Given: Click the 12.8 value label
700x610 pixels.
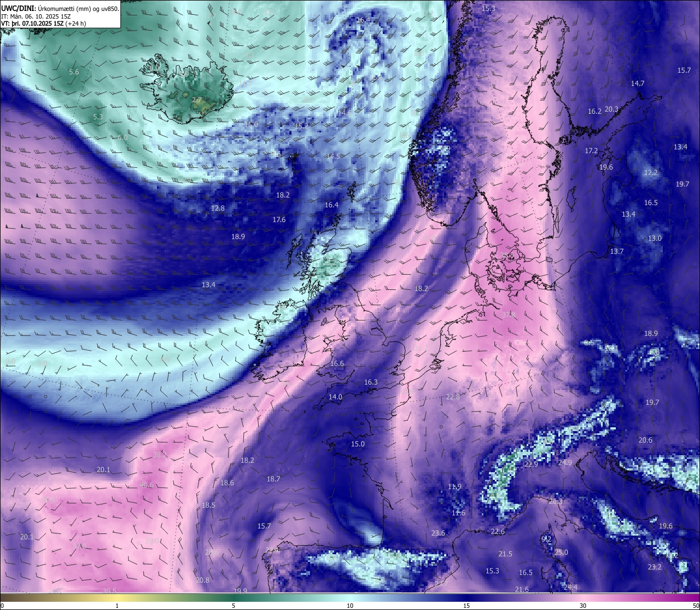Looking at the screenshot, I should (218, 208).
